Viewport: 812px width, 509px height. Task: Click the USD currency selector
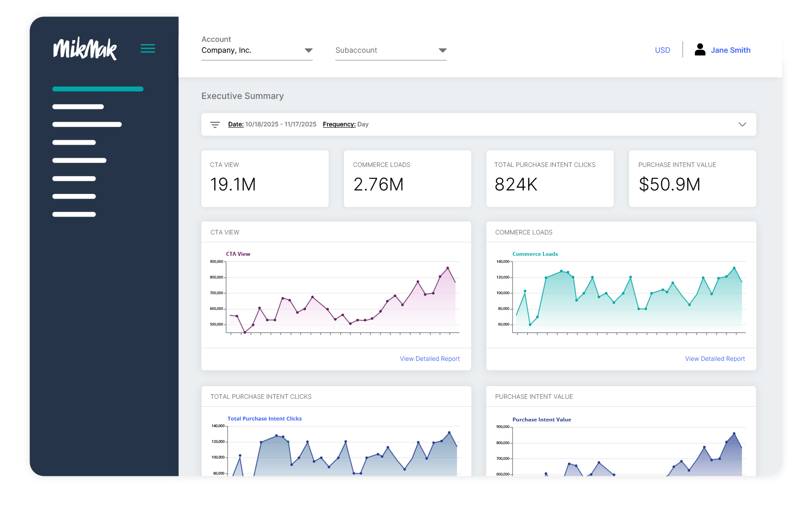pos(662,50)
